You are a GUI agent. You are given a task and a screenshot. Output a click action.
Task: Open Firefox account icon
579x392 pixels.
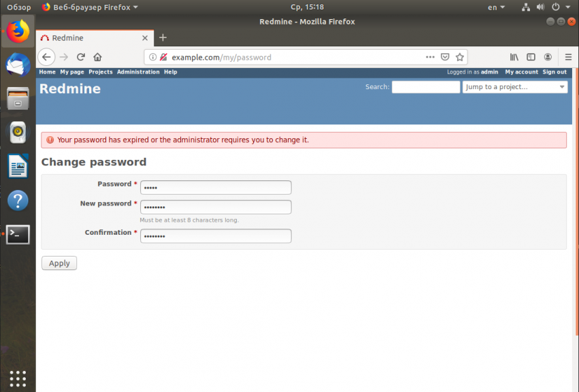[x=548, y=57]
